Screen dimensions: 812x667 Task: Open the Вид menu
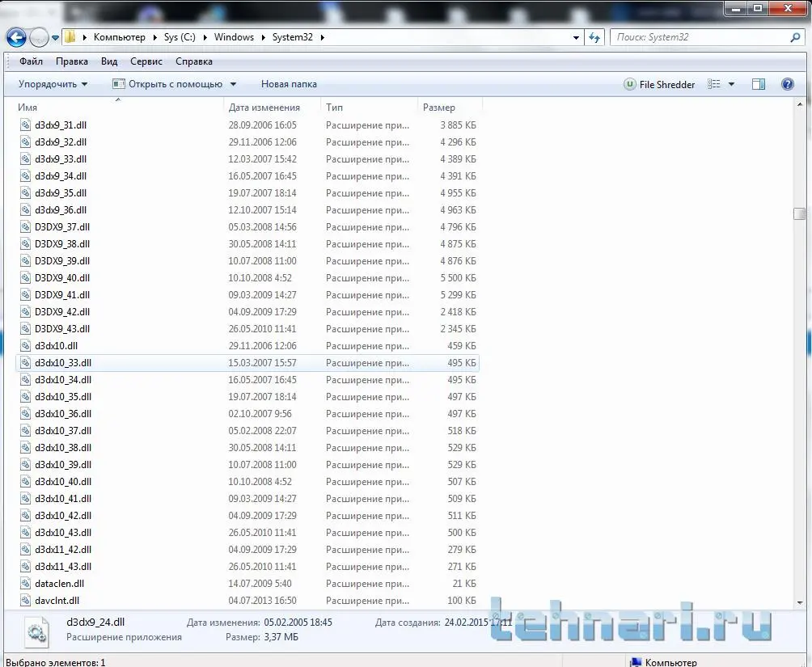(108, 61)
